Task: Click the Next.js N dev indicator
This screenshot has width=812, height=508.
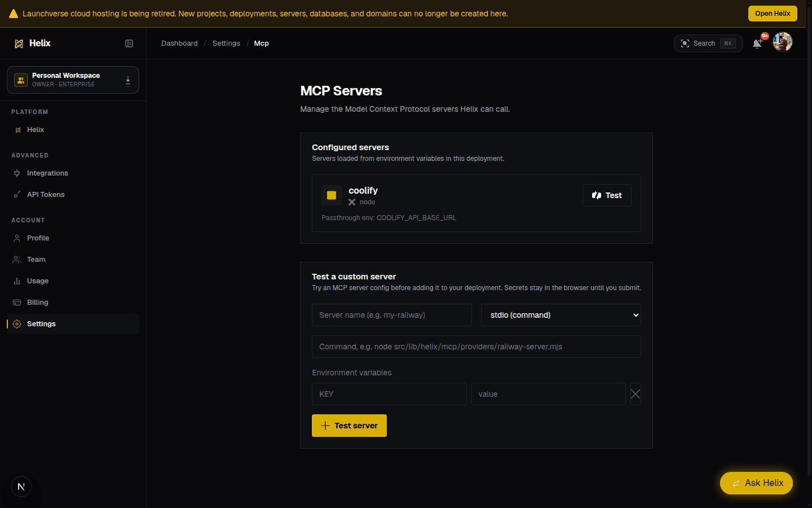Action: point(21,487)
